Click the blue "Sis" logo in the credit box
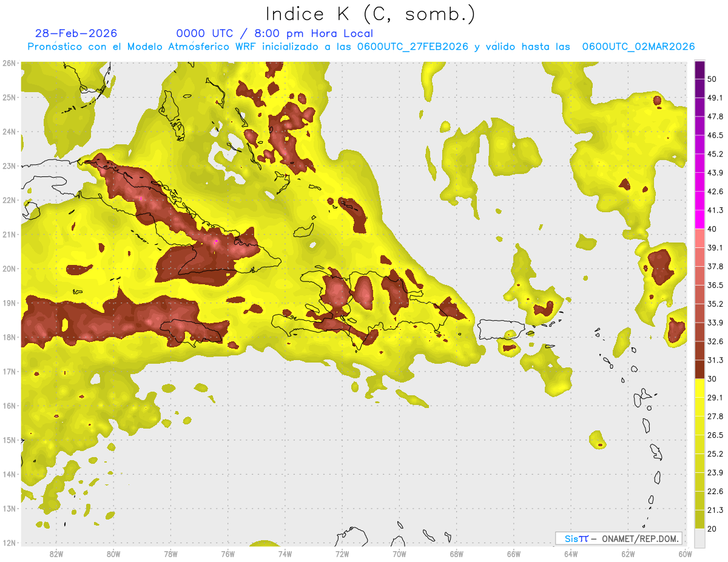 click(x=571, y=538)
